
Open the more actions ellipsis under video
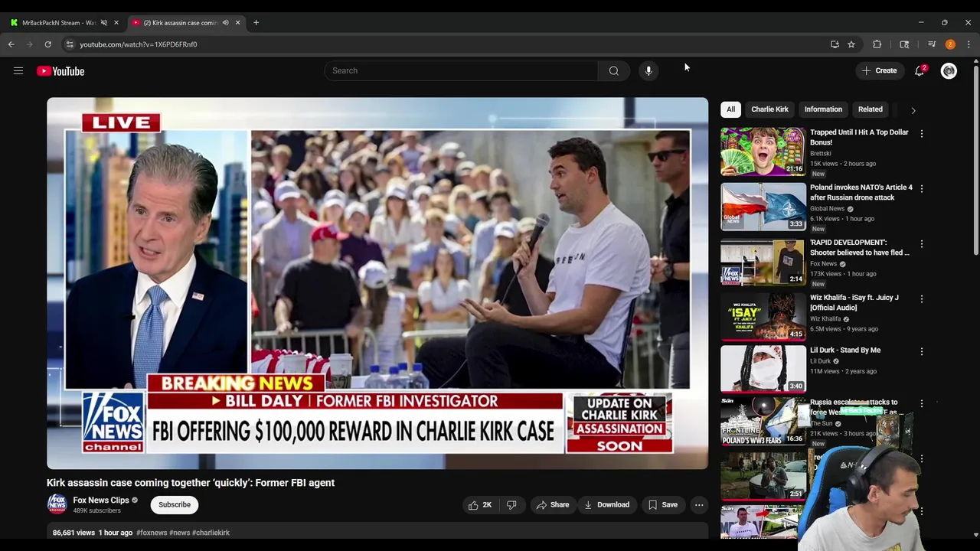[x=699, y=505]
